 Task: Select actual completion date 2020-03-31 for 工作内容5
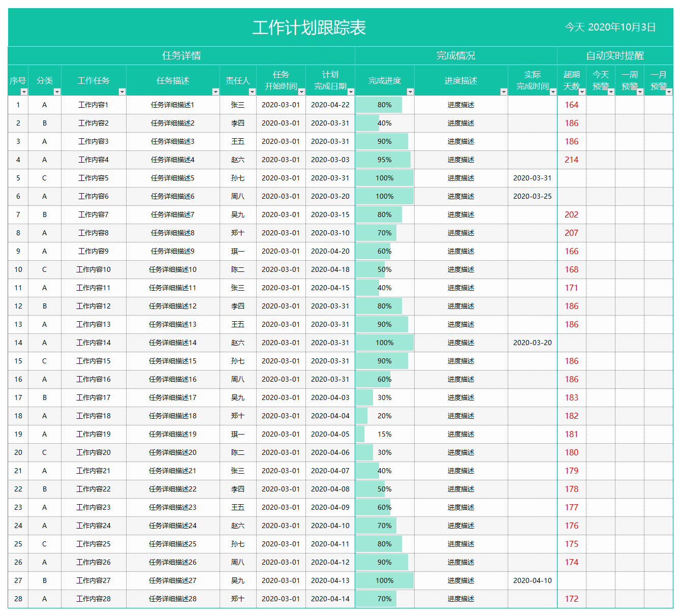coord(533,178)
